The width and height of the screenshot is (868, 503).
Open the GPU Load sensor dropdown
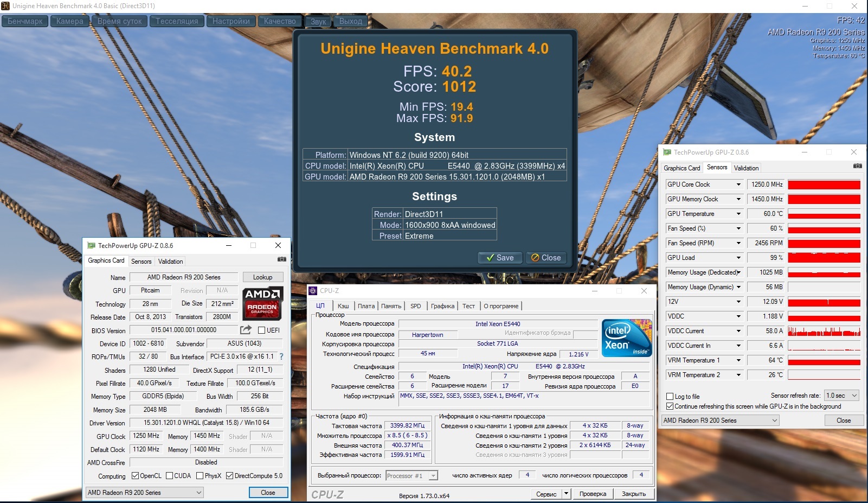[738, 258]
